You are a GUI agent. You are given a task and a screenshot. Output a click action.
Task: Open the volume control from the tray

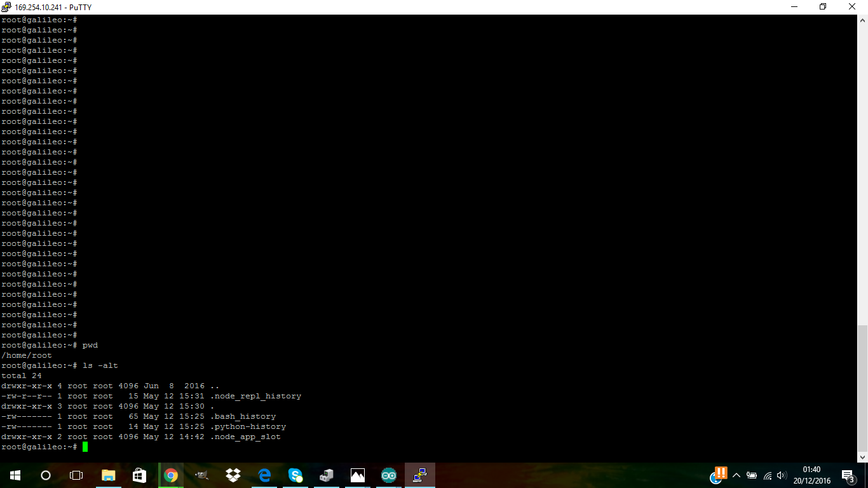[782, 475]
